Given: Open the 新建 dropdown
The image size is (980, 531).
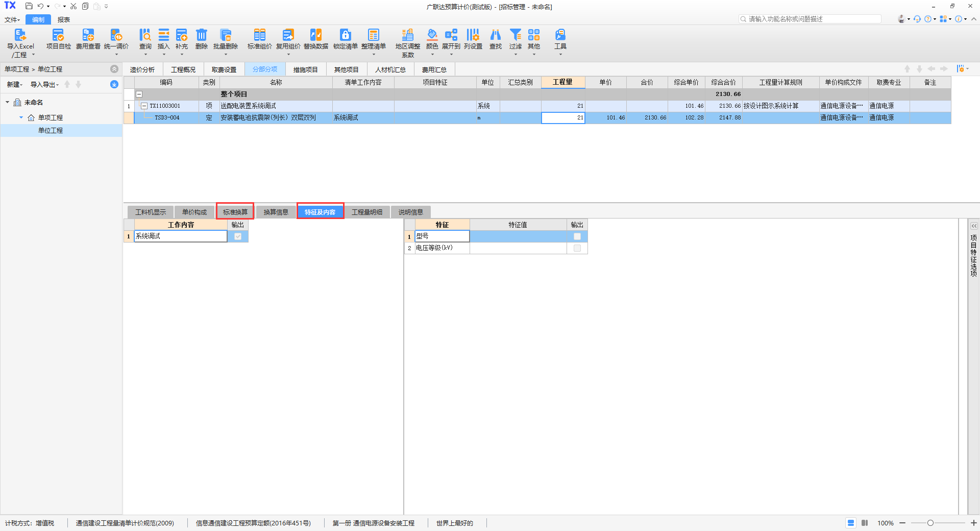Looking at the screenshot, I should tap(14, 85).
